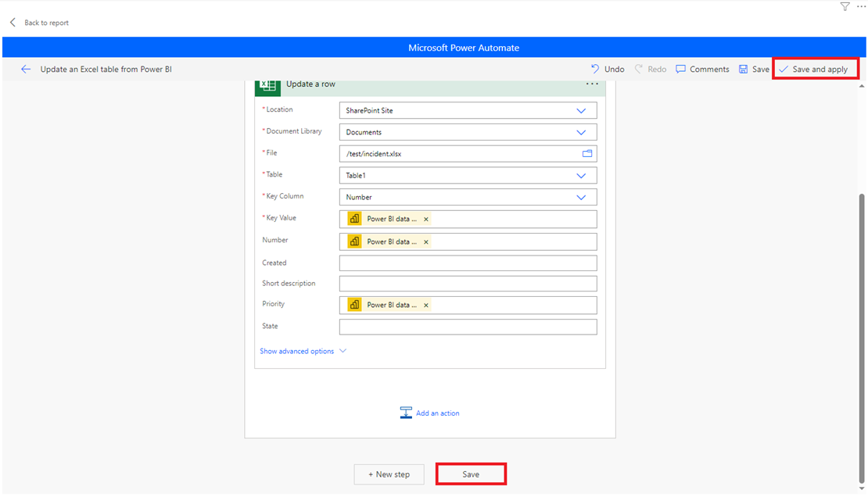
Task: Remove the Power BI token from Number
Action: (x=425, y=242)
